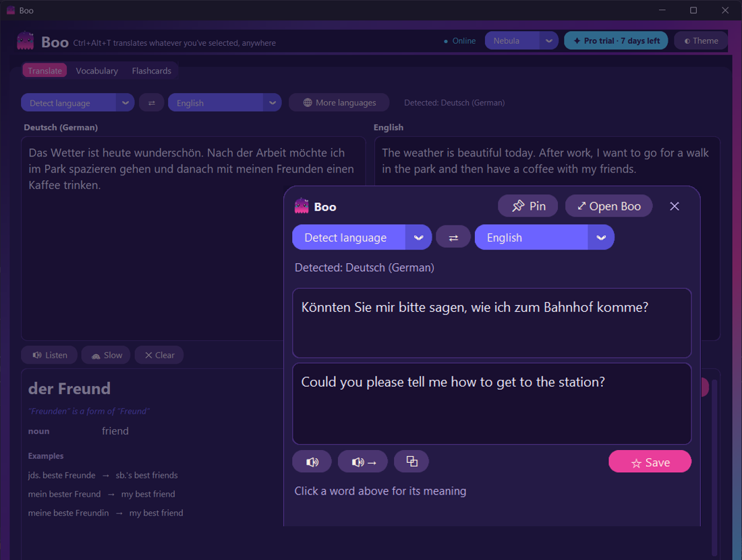Click Pro trial 7 days left button
This screenshot has width=742, height=560.
tap(616, 40)
